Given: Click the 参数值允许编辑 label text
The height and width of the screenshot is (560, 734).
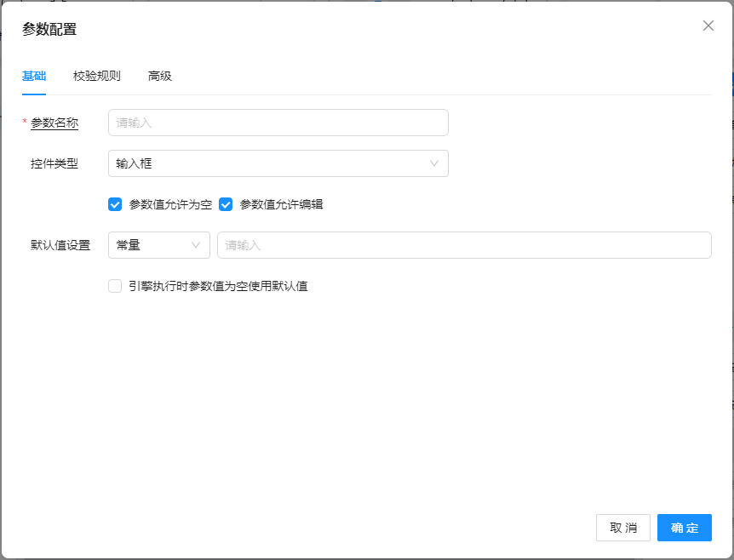Looking at the screenshot, I should [x=281, y=204].
